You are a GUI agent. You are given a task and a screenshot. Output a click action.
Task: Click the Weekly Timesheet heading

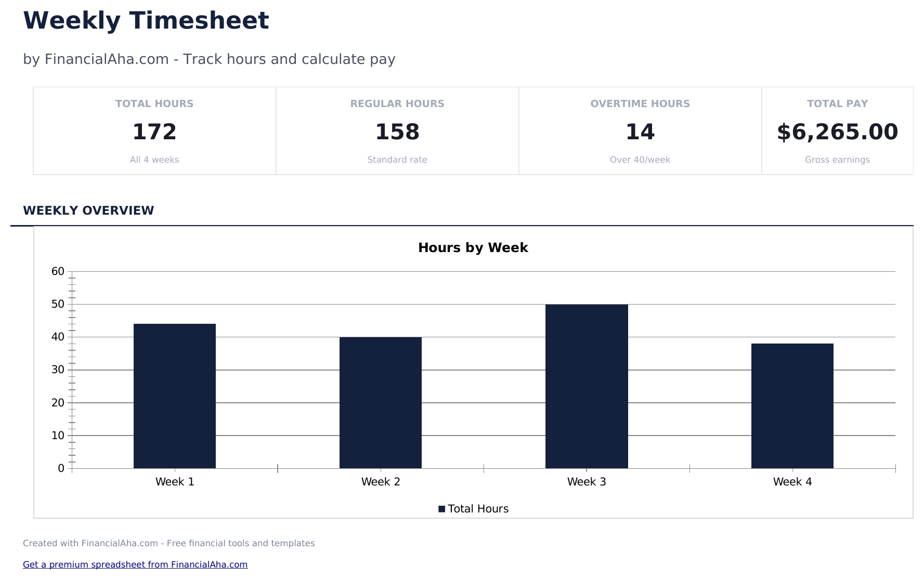coord(146,21)
